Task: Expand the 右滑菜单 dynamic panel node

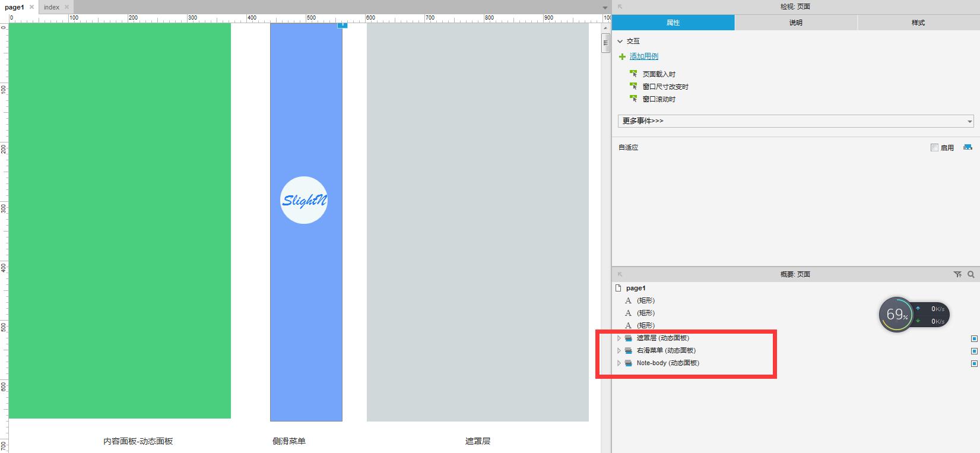Action: (x=619, y=350)
